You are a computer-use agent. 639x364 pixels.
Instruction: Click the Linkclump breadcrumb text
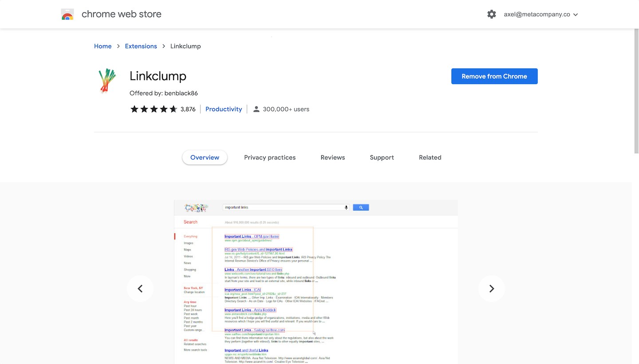tap(185, 46)
